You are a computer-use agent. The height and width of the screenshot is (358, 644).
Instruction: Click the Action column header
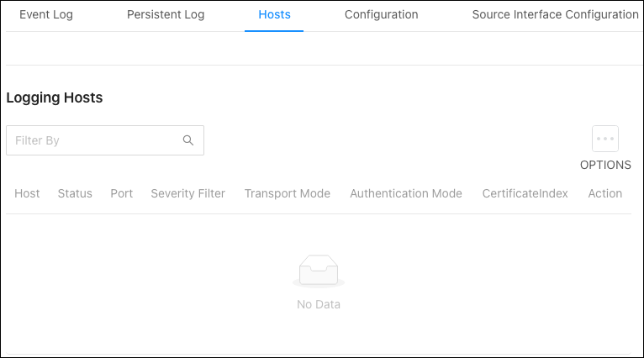coord(605,193)
